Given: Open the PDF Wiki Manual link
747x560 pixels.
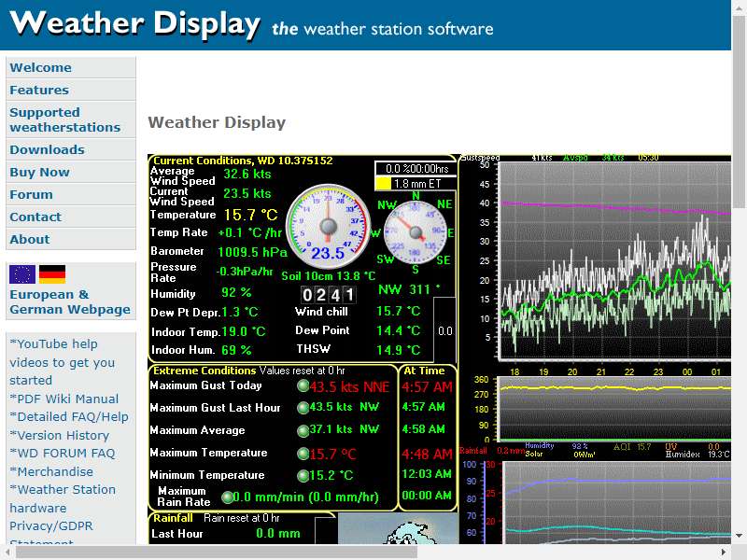Looking at the screenshot, I should pos(63,399).
